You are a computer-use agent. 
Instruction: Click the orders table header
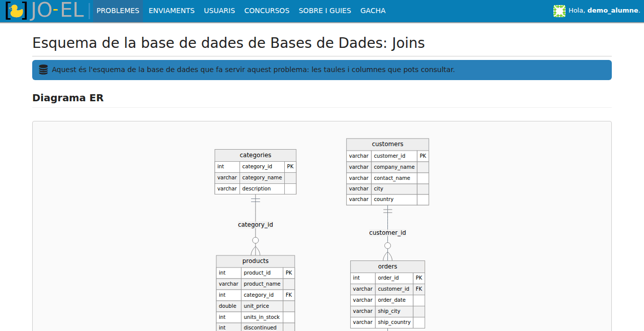pos(387,267)
